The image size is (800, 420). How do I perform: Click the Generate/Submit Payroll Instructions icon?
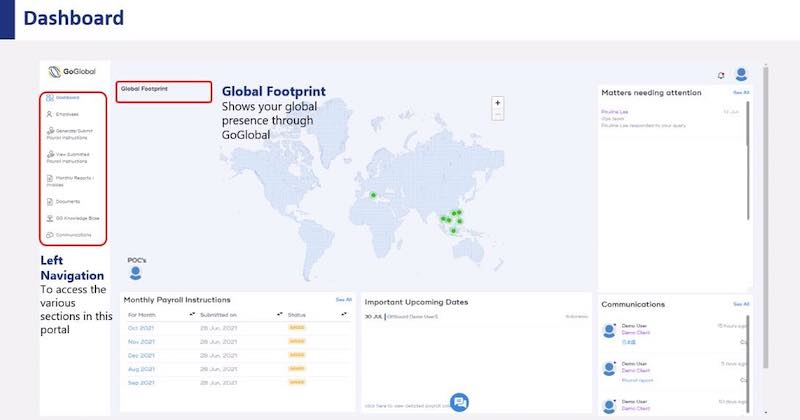pyautogui.click(x=51, y=131)
